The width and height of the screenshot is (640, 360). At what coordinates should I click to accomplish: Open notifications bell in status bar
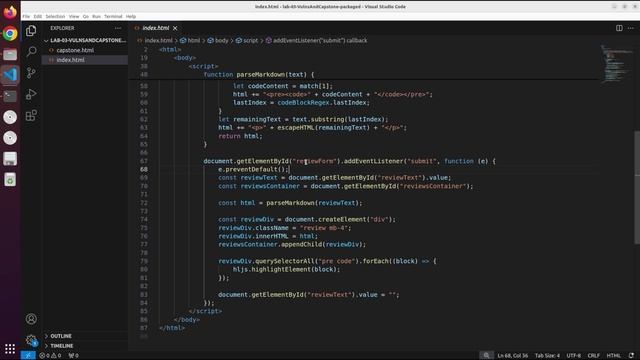631,356
